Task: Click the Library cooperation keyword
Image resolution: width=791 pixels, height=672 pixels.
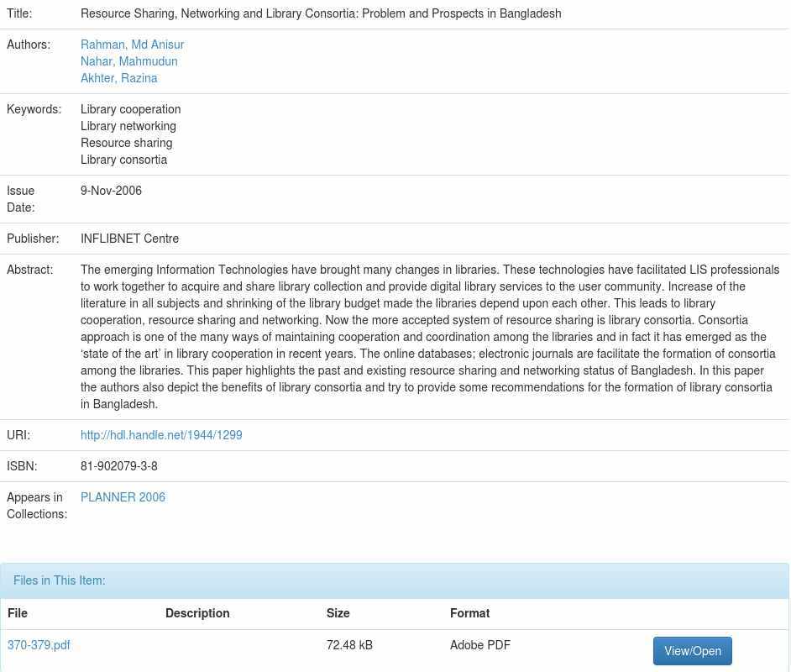Action: click(130, 109)
